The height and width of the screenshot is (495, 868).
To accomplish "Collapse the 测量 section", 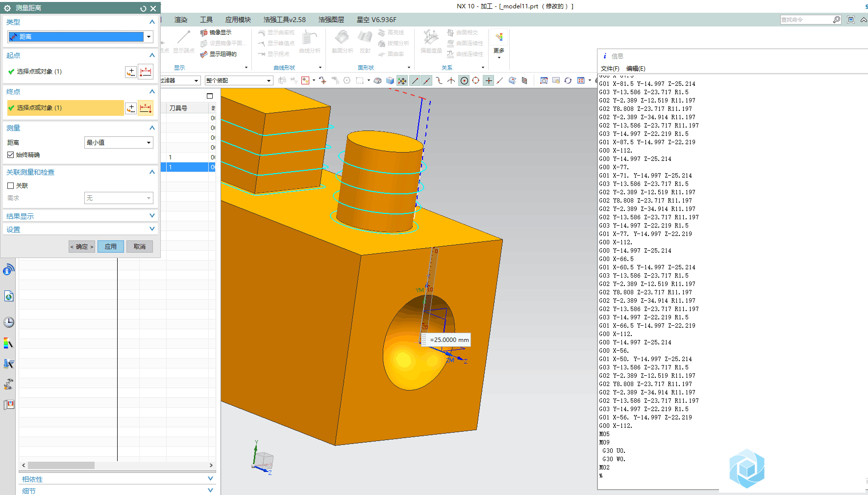I will pos(152,128).
